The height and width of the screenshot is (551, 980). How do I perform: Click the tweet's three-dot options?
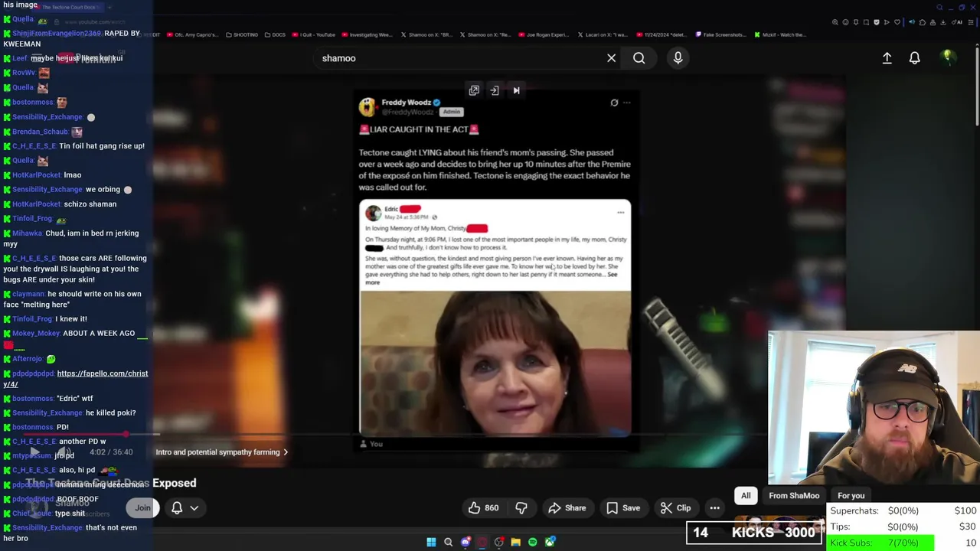(626, 103)
